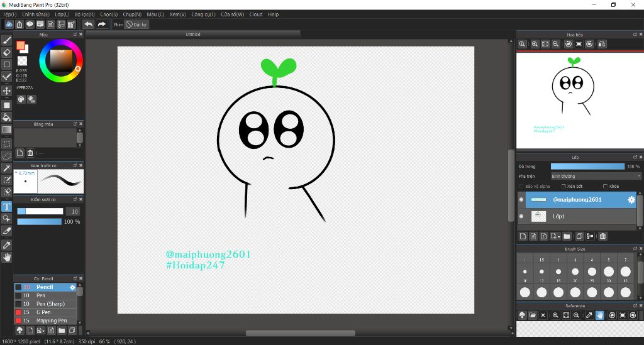This screenshot has height=345, width=644.
Task: Hide the @maiphuong2601 layer
Action: [x=521, y=200]
